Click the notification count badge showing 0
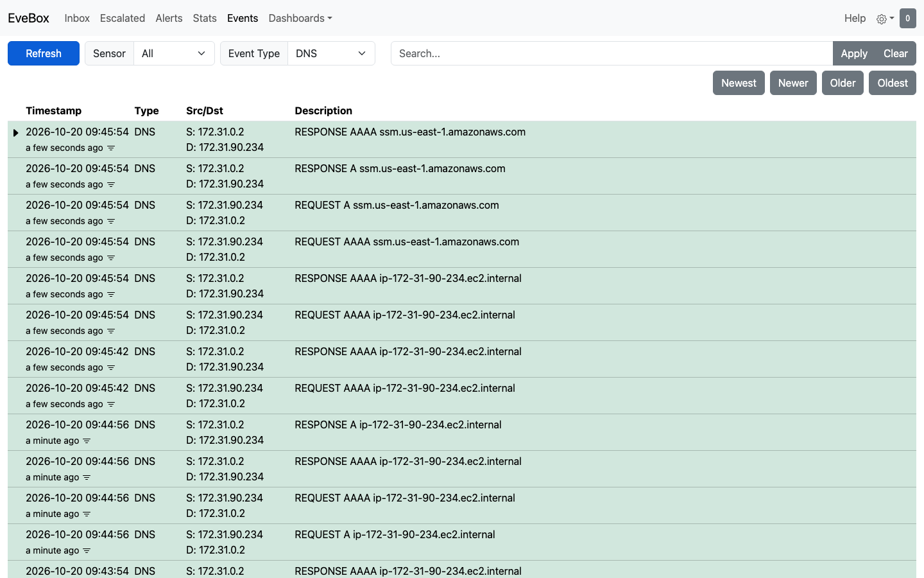924x578 pixels. click(x=907, y=19)
